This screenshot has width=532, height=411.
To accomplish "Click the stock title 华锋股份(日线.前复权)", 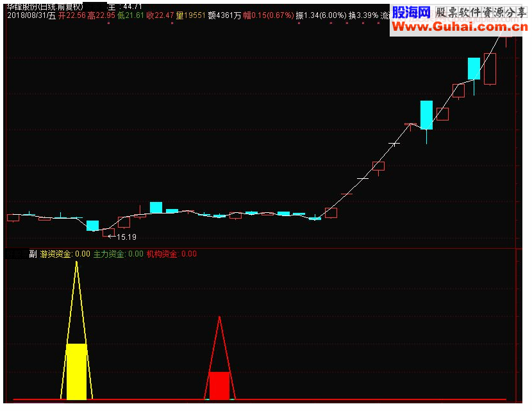I will (45, 6).
